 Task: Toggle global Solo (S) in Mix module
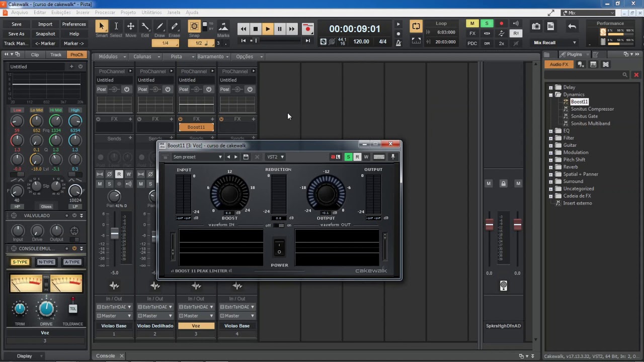pyautogui.click(x=487, y=24)
